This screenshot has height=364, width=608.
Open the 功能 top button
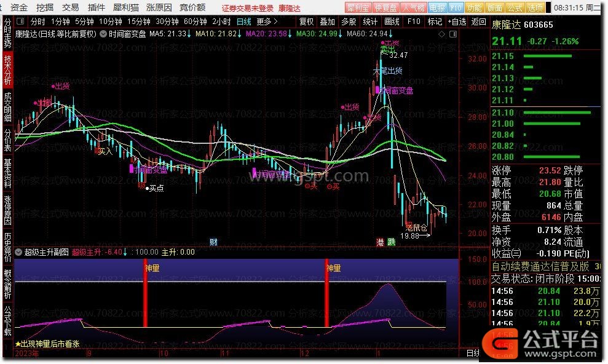click(474, 8)
